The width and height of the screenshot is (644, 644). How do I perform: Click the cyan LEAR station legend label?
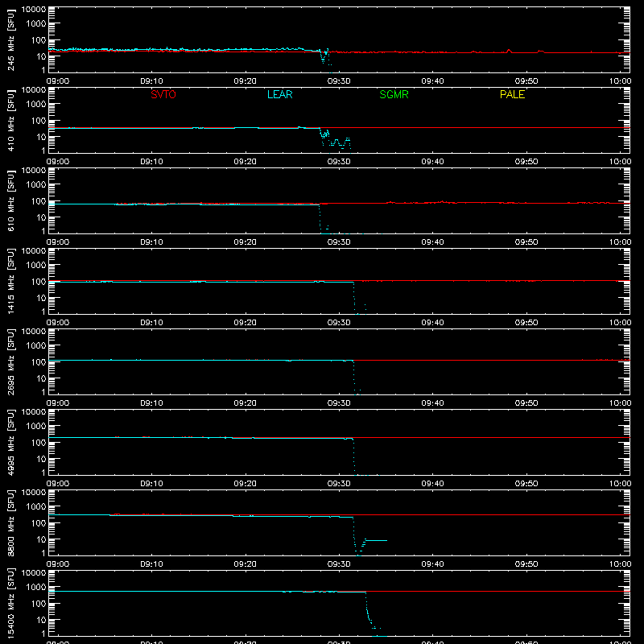(x=279, y=94)
